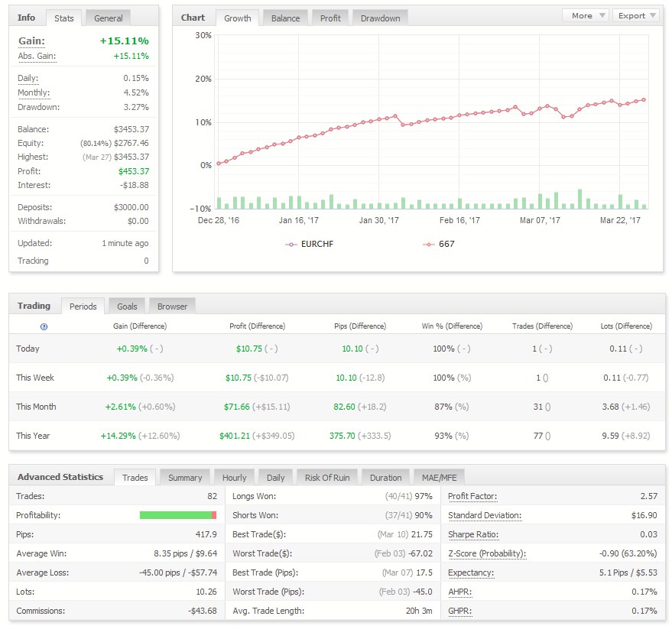Click the +14.29% This Year gain value
This screenshot has height=626, width=672.
coord(118,436)
